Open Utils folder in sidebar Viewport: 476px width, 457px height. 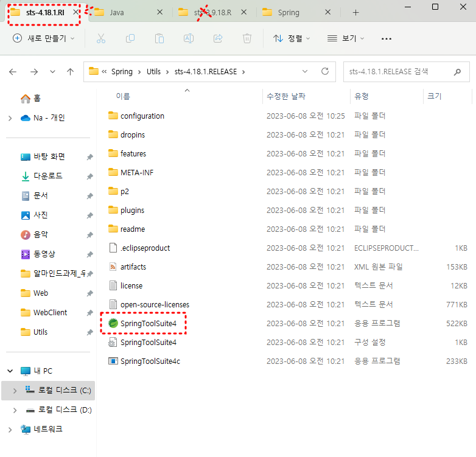[34, 332]
